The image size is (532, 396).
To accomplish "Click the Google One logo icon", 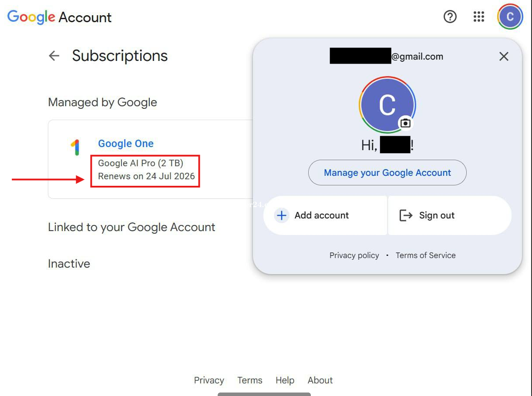I will pos(76,148).
